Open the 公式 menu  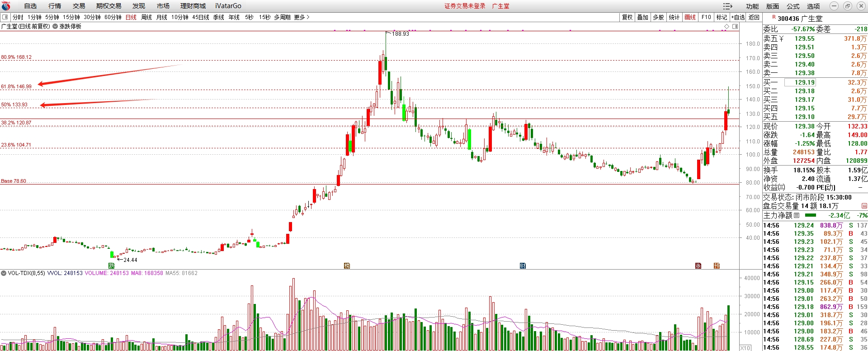(x=793, y=6)
